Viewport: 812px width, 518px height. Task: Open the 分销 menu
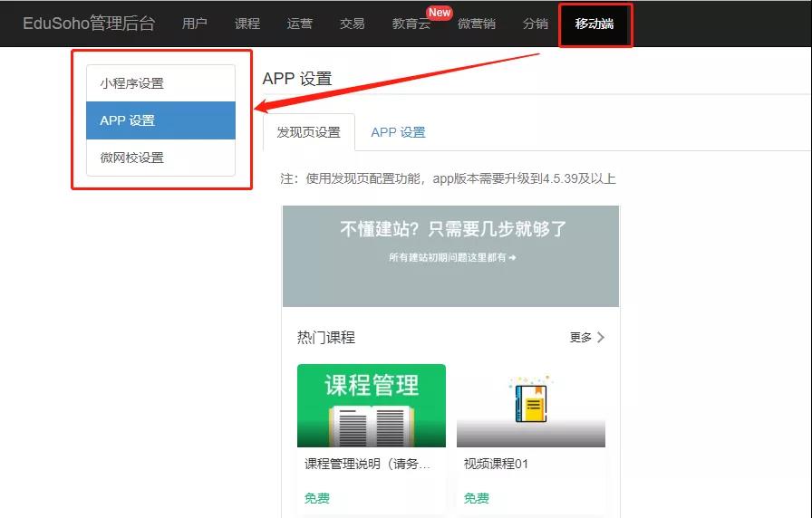click(x=536, y=24)
